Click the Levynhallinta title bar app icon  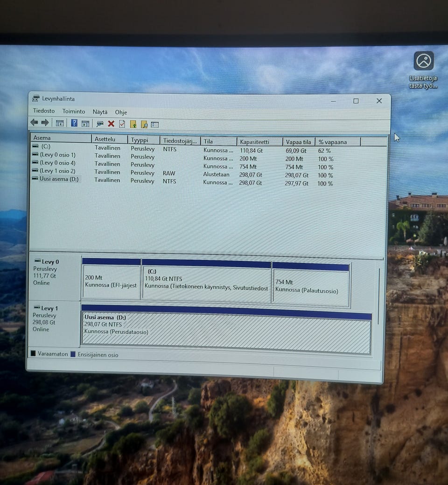pos(36,98)
